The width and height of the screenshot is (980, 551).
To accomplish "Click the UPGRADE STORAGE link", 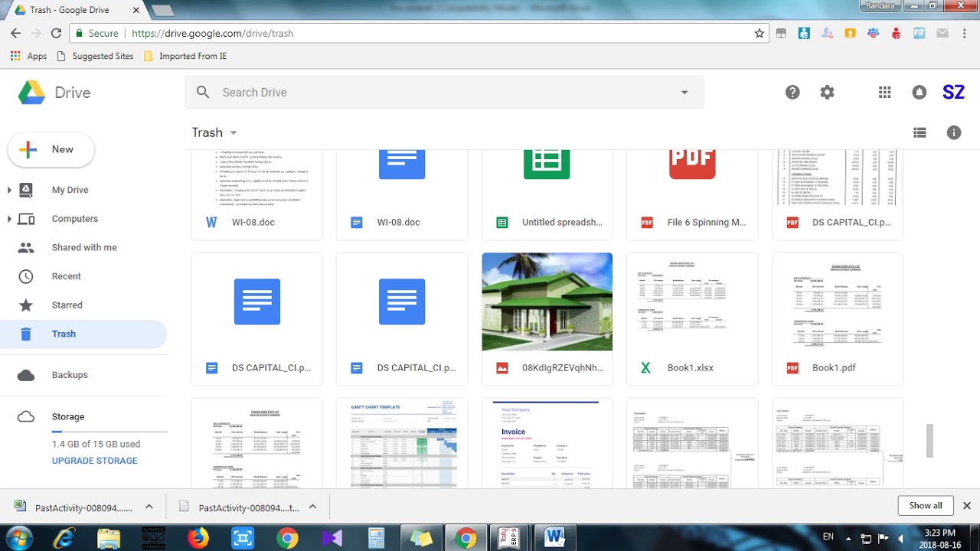I will [x=95, y=461].
